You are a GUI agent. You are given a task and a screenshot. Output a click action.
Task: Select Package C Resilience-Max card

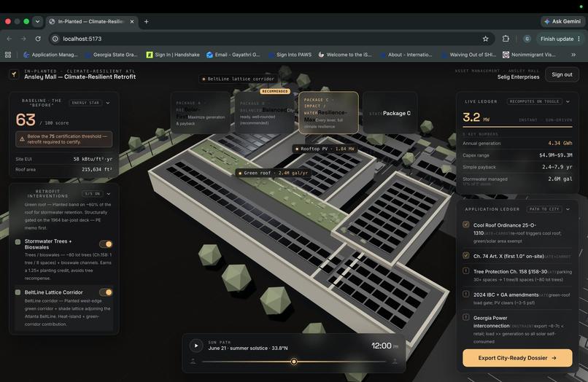pos(328,112)
